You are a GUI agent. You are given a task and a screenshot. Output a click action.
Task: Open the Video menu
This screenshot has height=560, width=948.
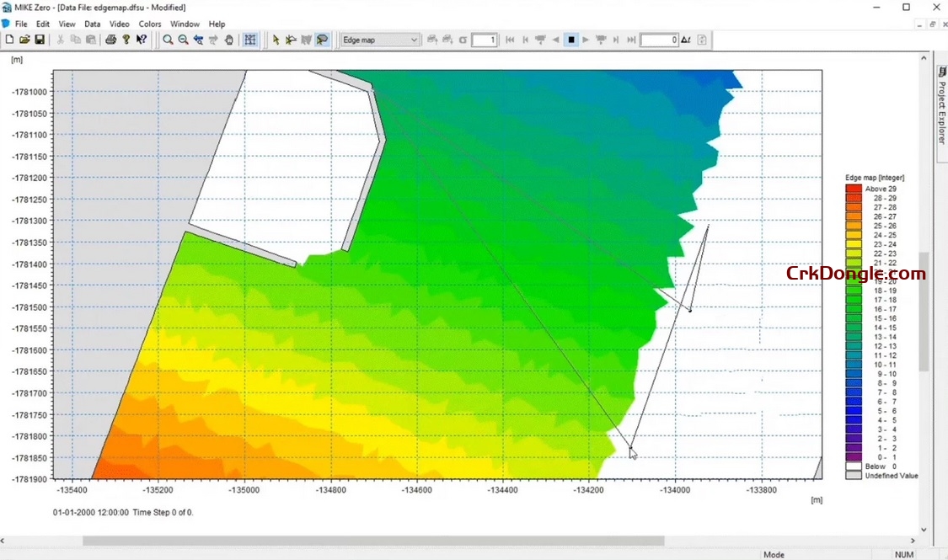[121, 24]
